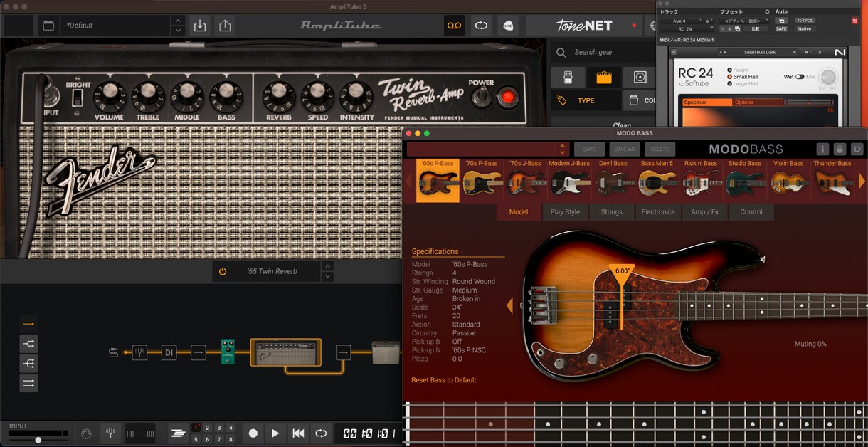Select the green stomp pedal in chain
The width and height of the screenshot is (868, 447).
(x=227, y=352)
